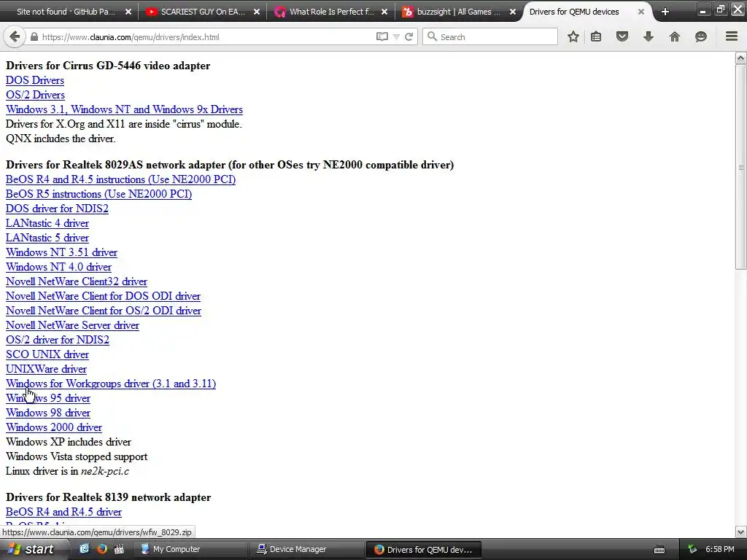Viewport: 747px width, 560px height.
Task: Close the SCARIEST GUY YouTube tab
Action: click(257, 12)
